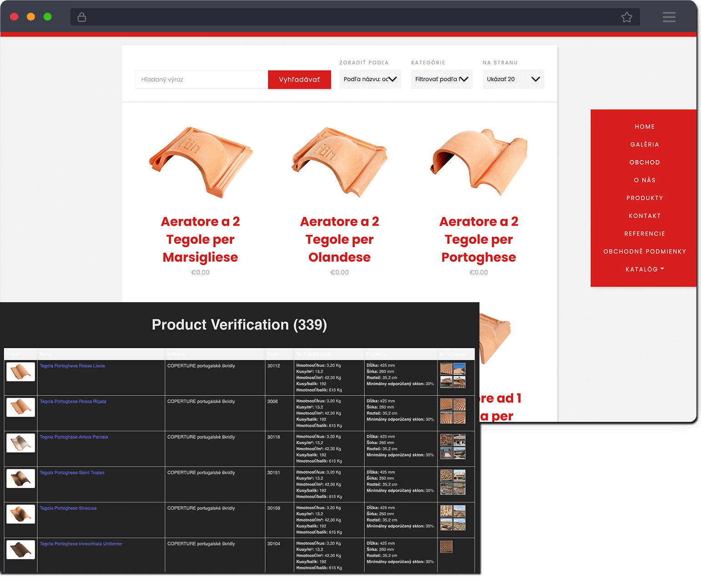
Task: Open the Galéria menu item
Action: (x=645, y=145)
